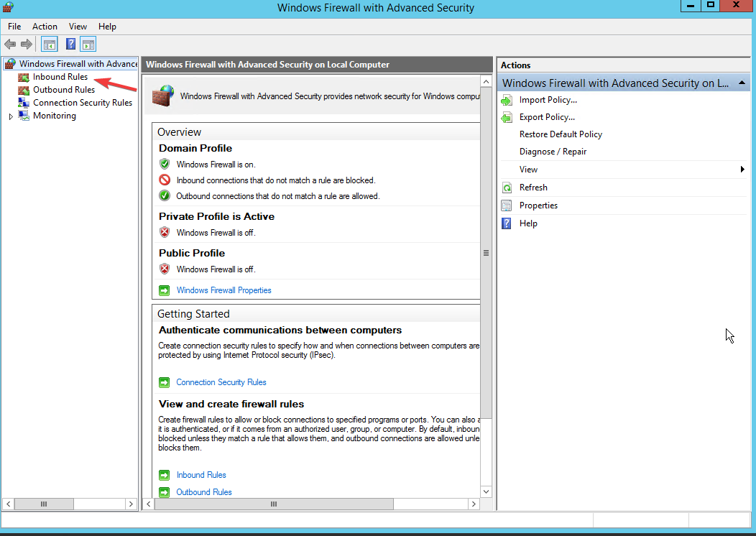Select Outbound Rules in the tree
Image resolution: width=756 pixels, height=536 pixels.
tap(64, 90)
